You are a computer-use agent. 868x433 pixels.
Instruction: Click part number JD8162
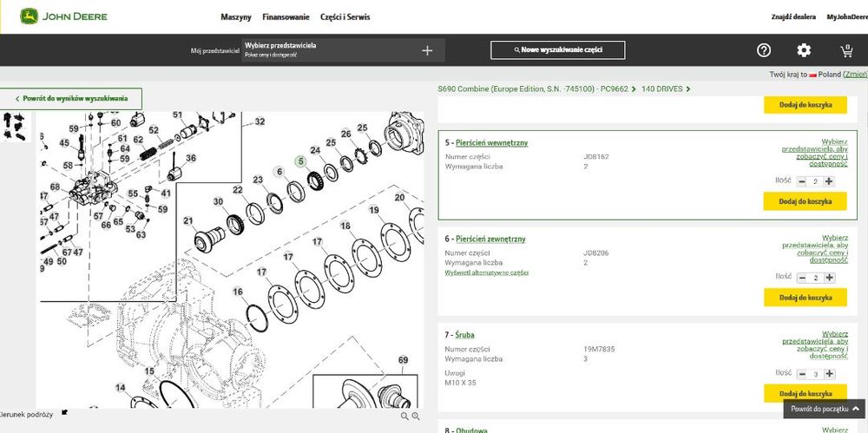595,157
